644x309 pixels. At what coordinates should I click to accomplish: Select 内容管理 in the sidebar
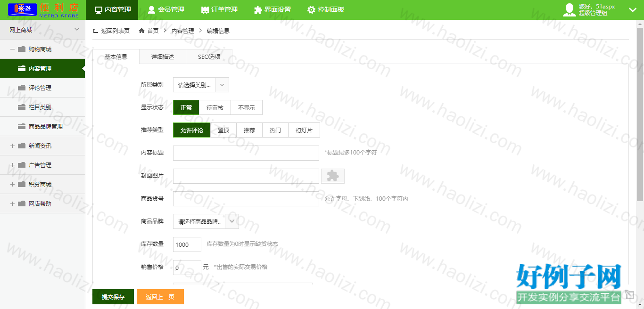42,68
